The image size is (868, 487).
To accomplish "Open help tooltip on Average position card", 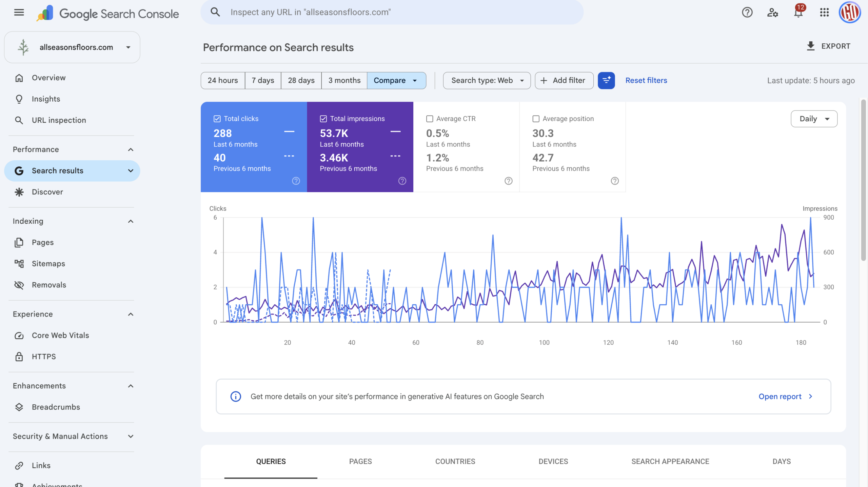I will (615, 181).
